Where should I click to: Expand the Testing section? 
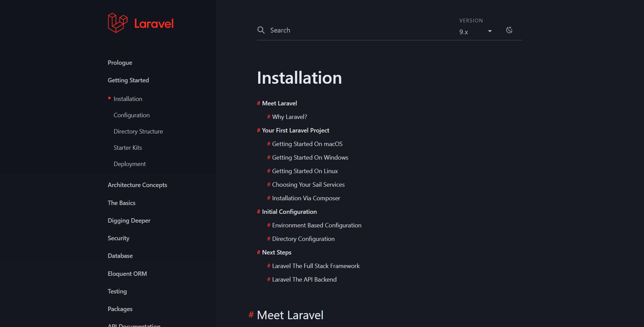[117, 291]
